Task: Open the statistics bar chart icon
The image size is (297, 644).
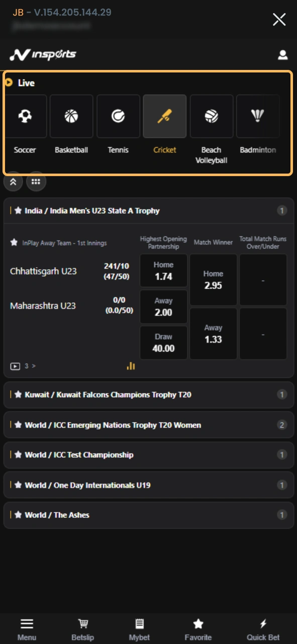Action: 131,366
